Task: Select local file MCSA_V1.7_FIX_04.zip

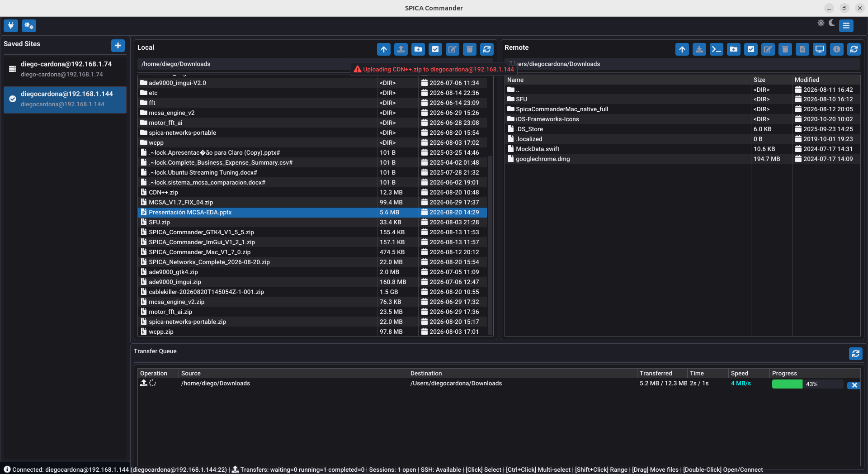Action: (312, 202)
